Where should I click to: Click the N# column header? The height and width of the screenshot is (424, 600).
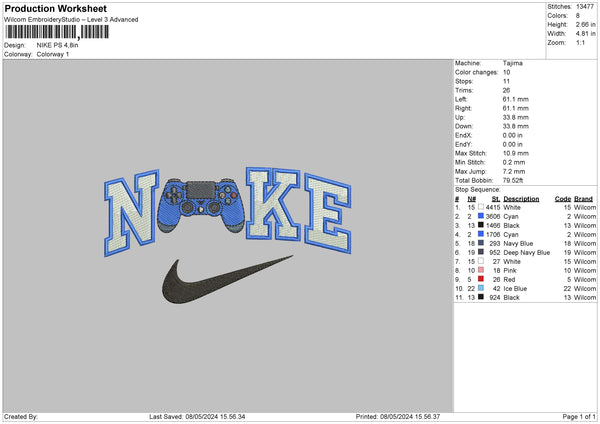[x=471, y=199]
